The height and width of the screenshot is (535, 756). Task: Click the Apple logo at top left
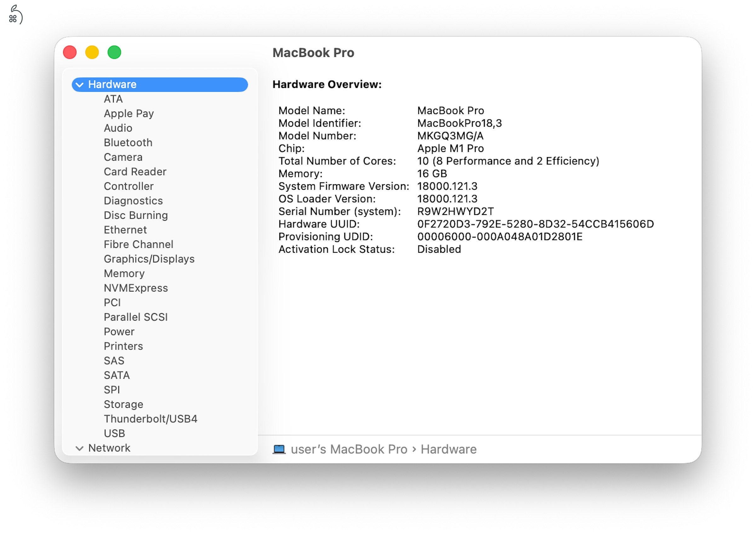tap(15, 15)
